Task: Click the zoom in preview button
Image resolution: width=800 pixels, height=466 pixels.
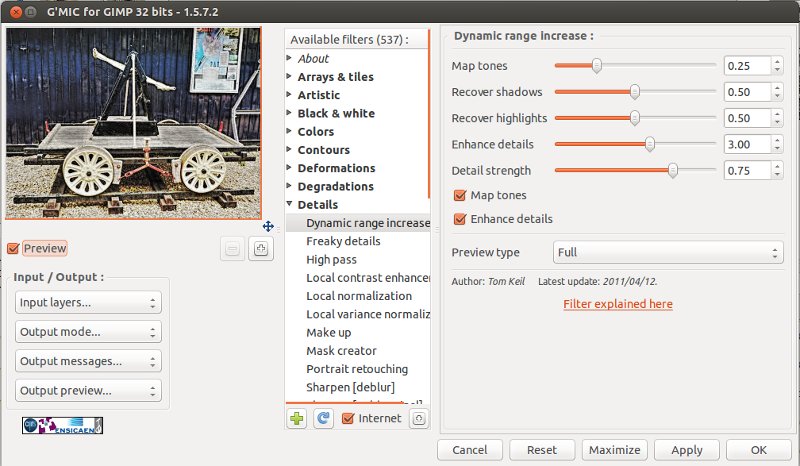Action: click(261, 249)
